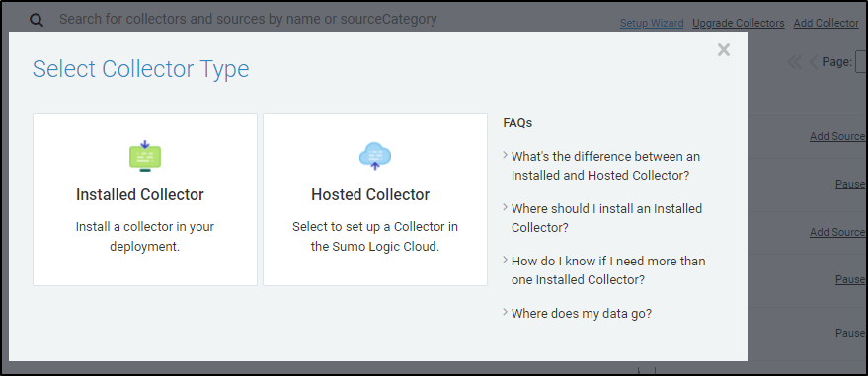The image size is (868, 376).
Task: Click the search magnifier icon
Action: [37, 20]
